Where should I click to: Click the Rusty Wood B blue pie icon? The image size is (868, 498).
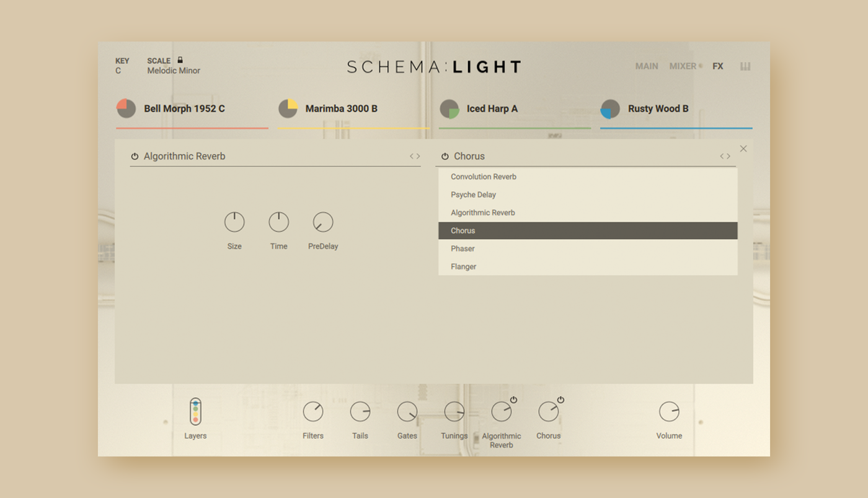[611, 108]
